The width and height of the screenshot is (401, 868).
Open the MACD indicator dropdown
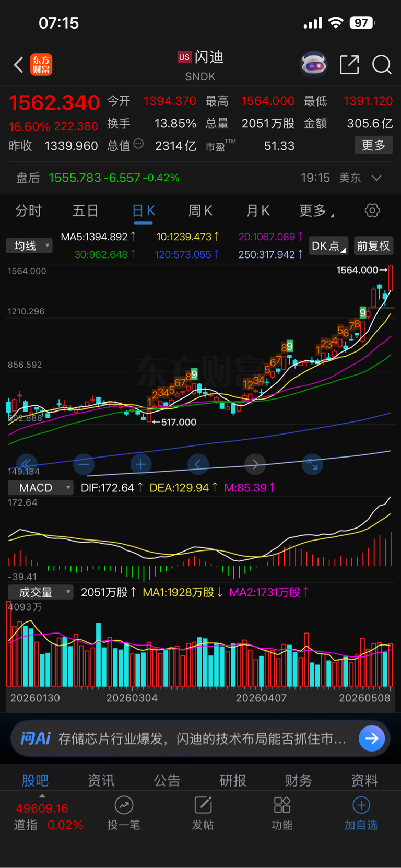tap(40, 488)
